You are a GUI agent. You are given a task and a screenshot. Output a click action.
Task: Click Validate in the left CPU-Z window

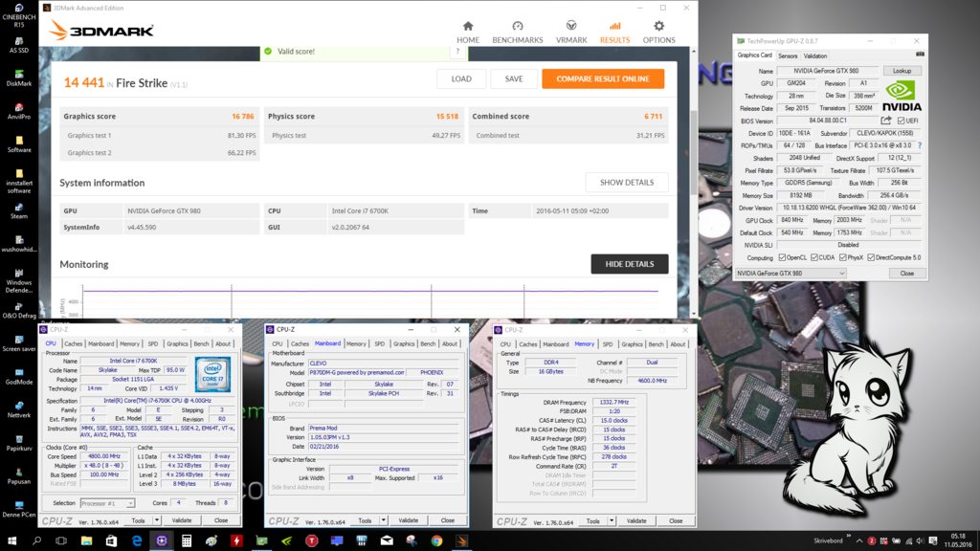tap(182, 519)
